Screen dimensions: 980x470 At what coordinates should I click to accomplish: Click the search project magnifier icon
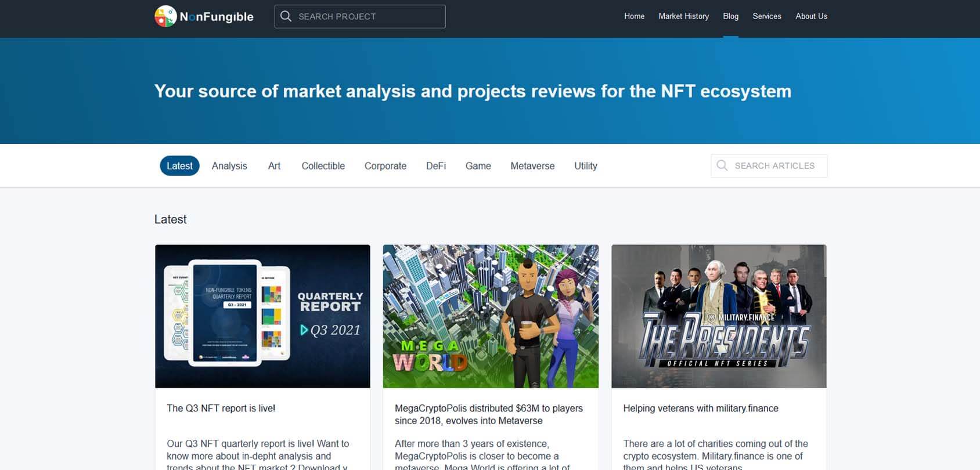(x=286, y=16)
